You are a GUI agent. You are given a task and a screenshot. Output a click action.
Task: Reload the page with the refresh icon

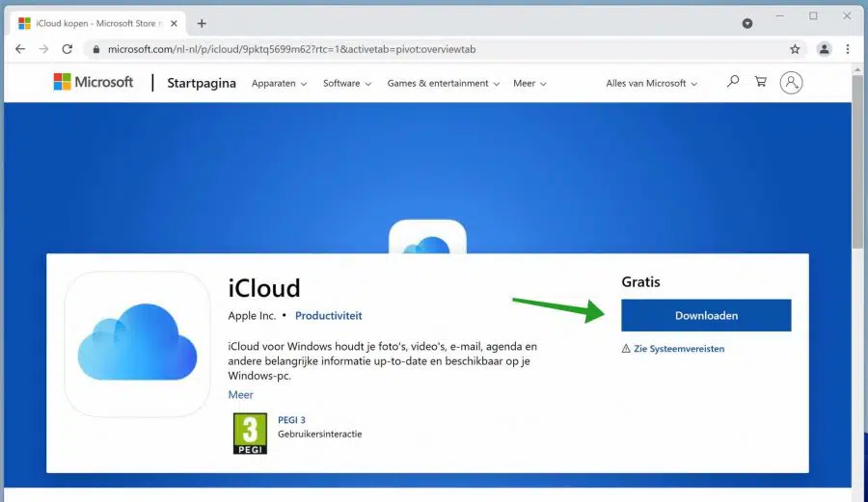pyautogui.click(x=67, y=49)
